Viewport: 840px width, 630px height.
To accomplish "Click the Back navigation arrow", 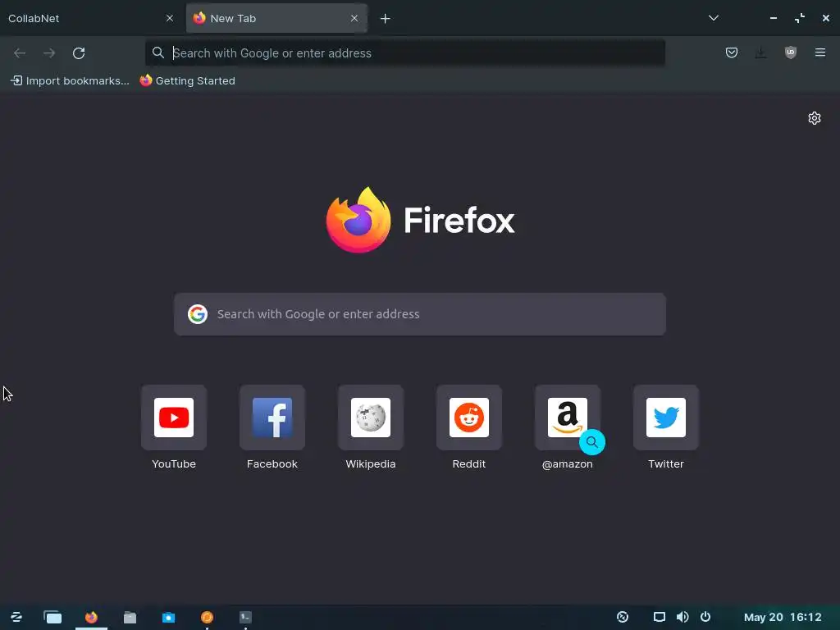I will pos(20,53).
